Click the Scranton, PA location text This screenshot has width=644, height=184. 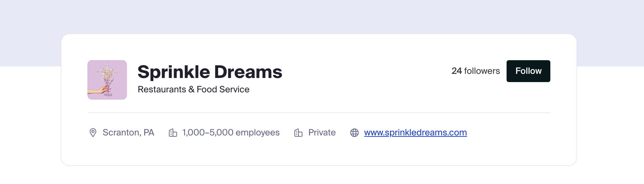(129, 133)
